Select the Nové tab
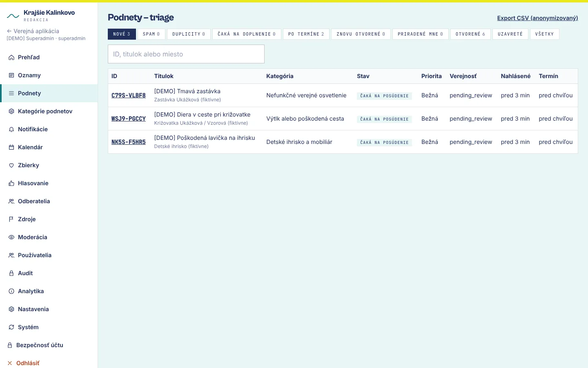 122,34
